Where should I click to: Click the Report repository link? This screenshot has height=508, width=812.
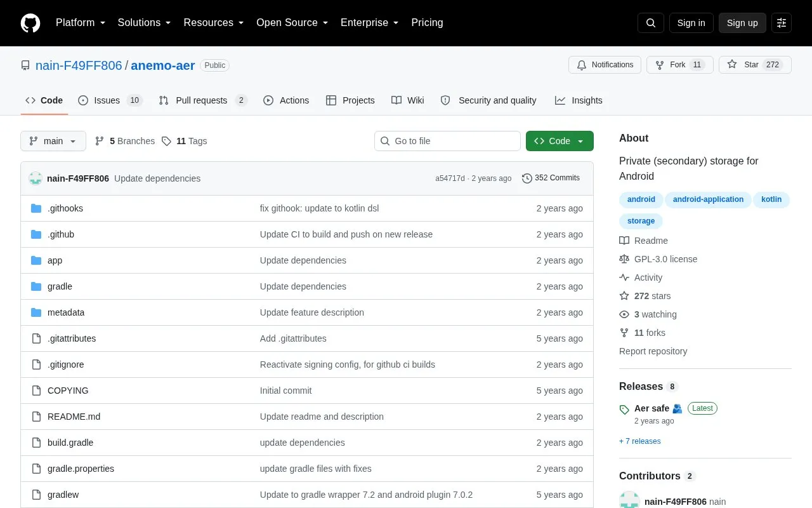click(x=653, y=351)
